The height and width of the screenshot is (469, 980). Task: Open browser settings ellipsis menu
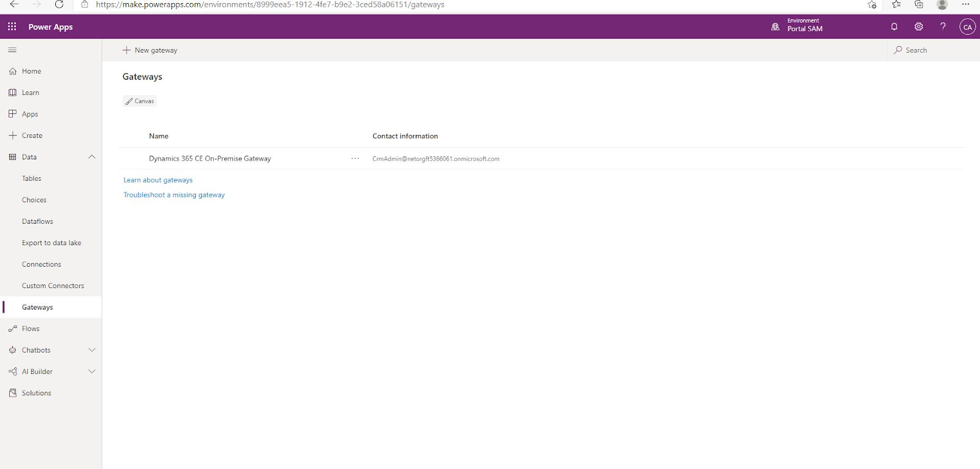[966, 5]
